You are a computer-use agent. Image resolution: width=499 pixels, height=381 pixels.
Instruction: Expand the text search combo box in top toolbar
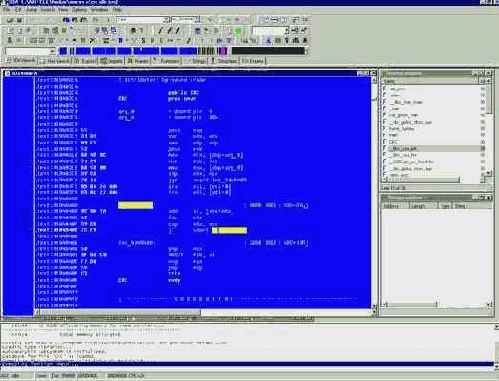click(166, 20)
